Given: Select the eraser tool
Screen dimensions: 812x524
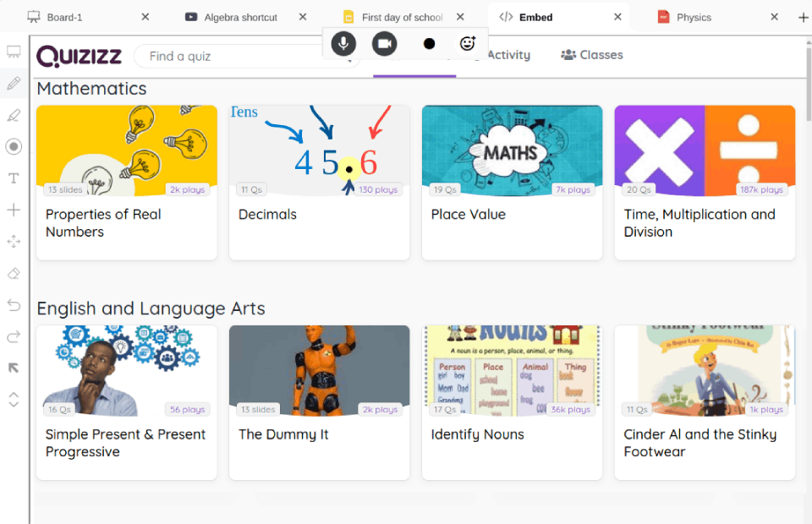Looking at the screenshot, I should [x=14, y=274].
